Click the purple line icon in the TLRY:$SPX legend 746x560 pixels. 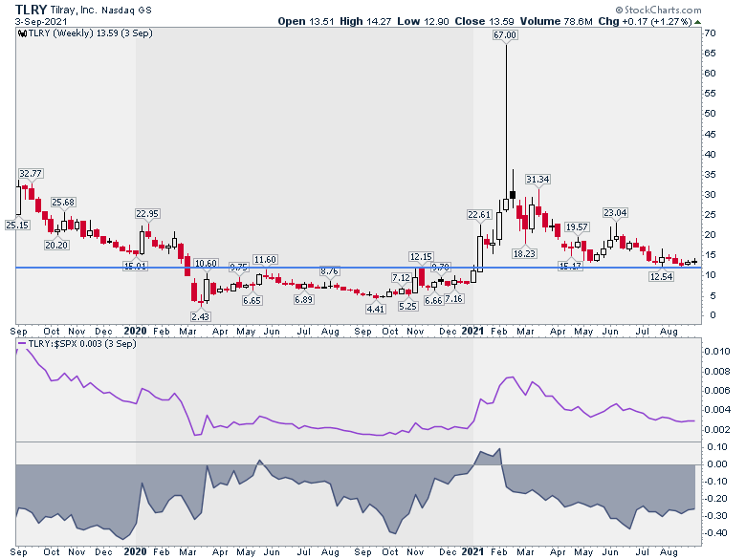pyautogui.click(x=22, y=344)
